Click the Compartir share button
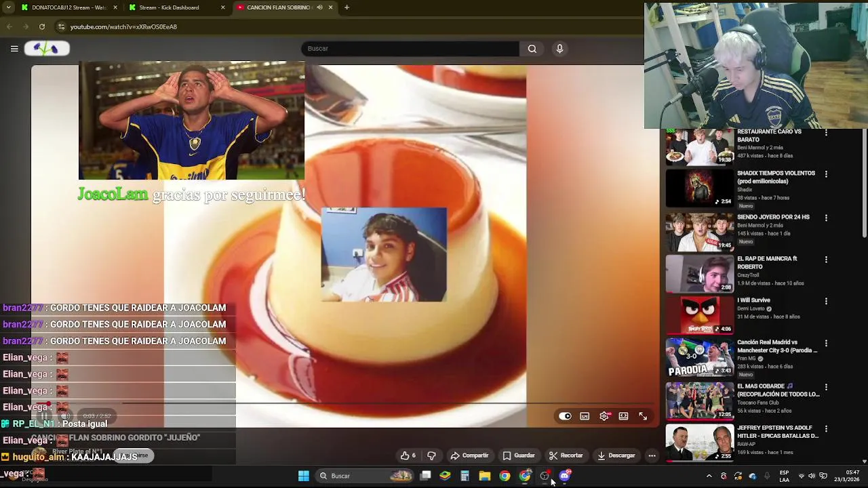868x488 pixels. (469, 455)
